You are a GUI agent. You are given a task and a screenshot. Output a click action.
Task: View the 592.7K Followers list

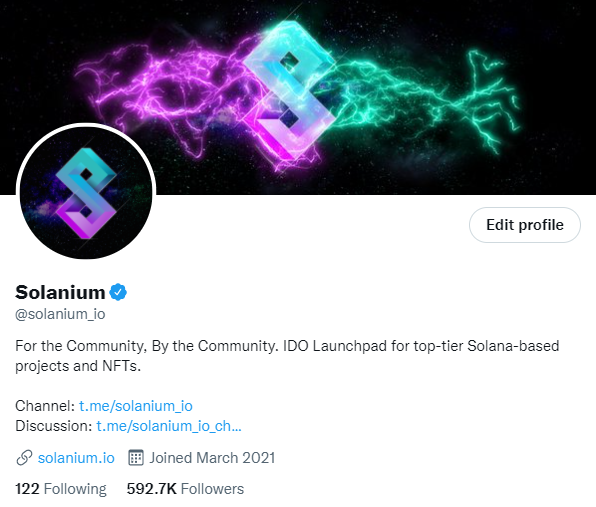coord(185,489)
